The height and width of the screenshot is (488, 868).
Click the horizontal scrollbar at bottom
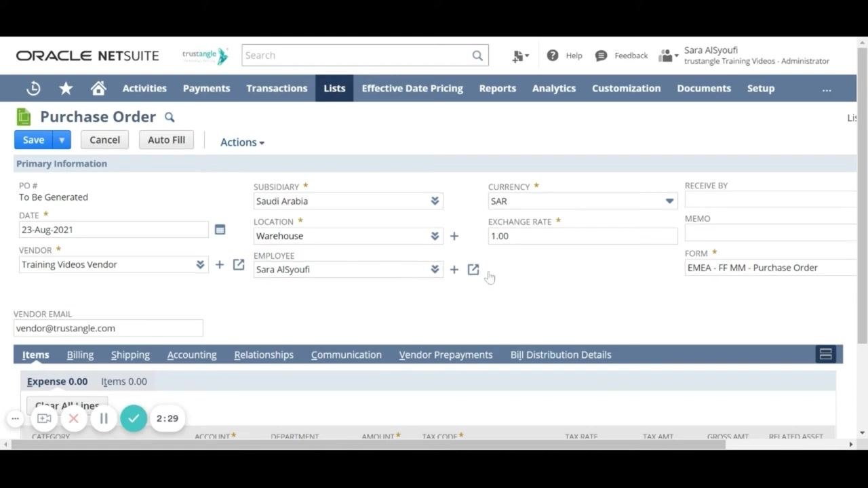click(369, 445)
